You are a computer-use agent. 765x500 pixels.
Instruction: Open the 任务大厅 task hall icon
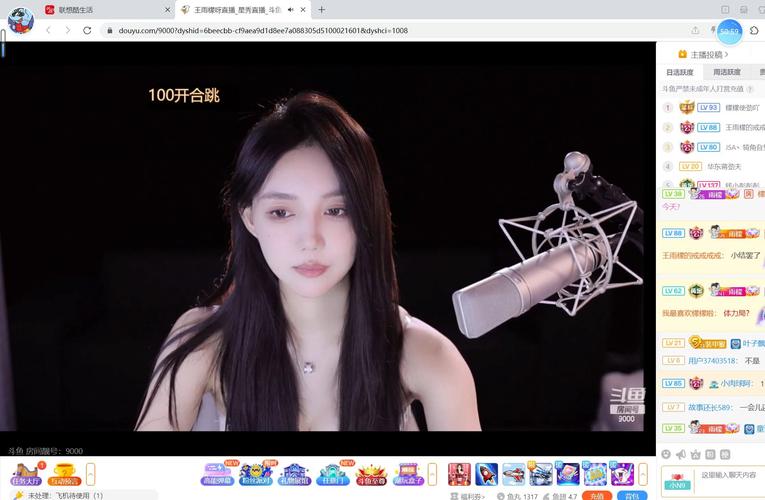pyautogui.click(x=26, y=473)
